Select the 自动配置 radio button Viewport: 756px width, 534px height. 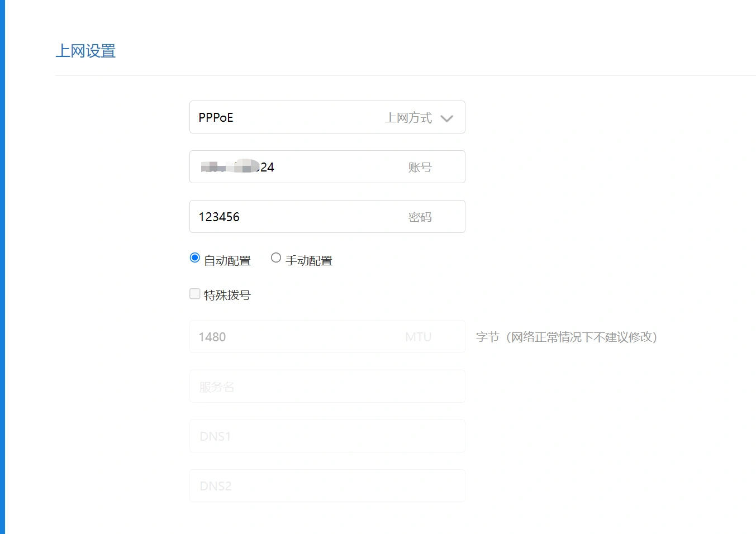pos(195,258)
